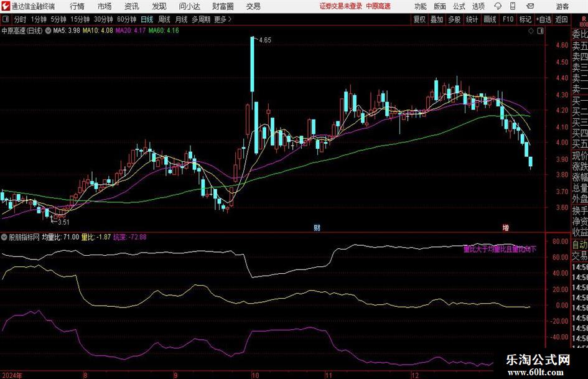
Task: Select the 周线 weekly period tab
Action: (x=164, y=19)
